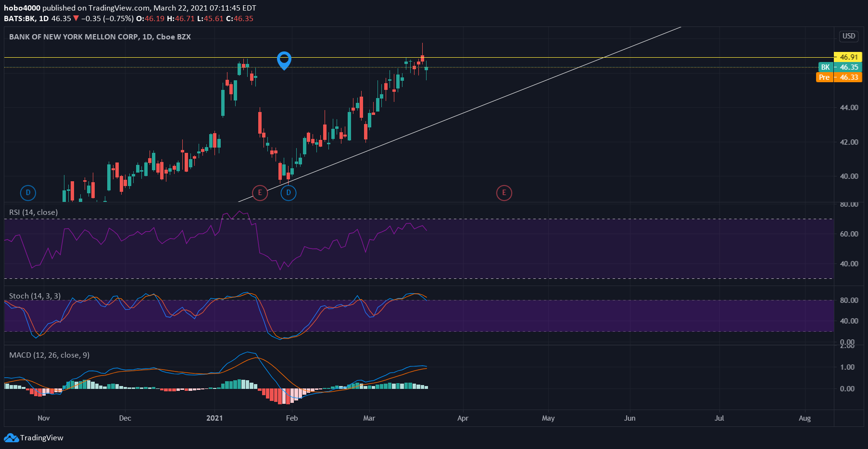Click the Aug label on time axis
Screen dimensions: 868x449
(805, 418)
